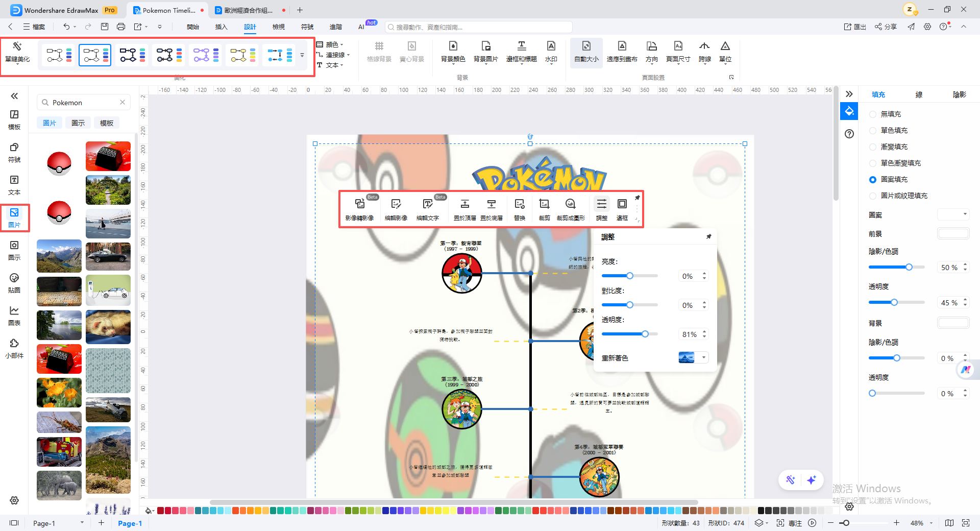Select the 無填充 no fill radio option
The width and height of the screenshot is (980, 531).
pos(873,114)
